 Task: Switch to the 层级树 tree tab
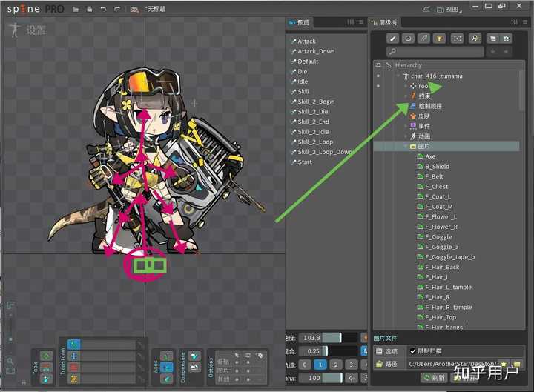click(384, 22)
